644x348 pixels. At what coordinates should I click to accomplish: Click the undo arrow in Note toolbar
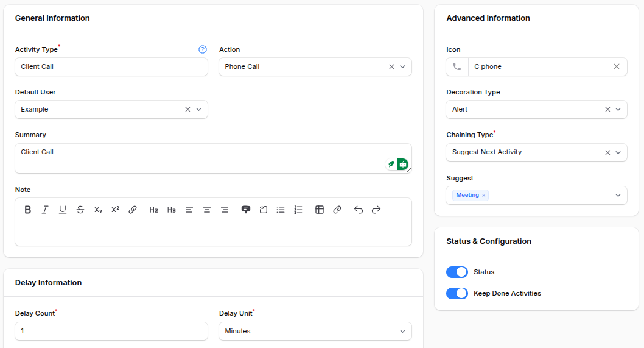(359, 210)
